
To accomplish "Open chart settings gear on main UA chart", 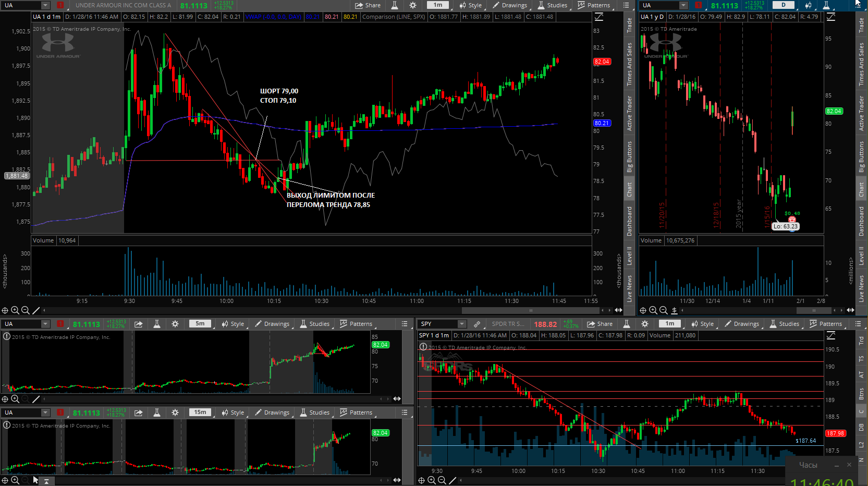I will [x=413, y=5].
